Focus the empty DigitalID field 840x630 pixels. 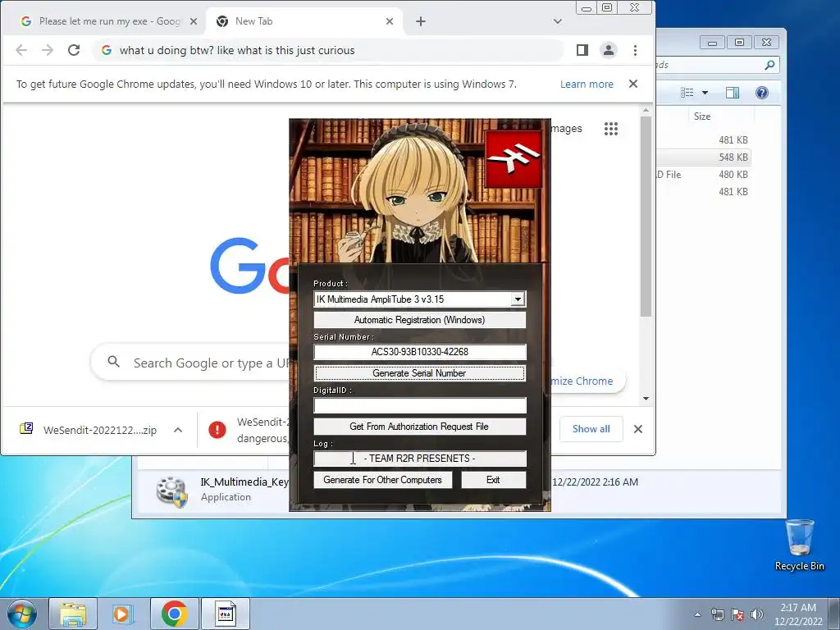(x=420, y=405)
